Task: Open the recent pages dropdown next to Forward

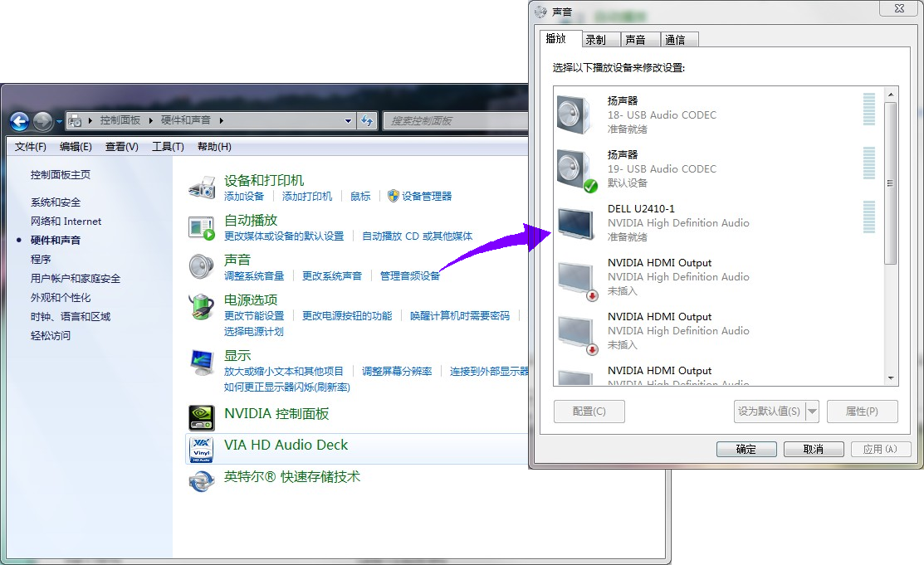Action: click(x=59, y=122)
